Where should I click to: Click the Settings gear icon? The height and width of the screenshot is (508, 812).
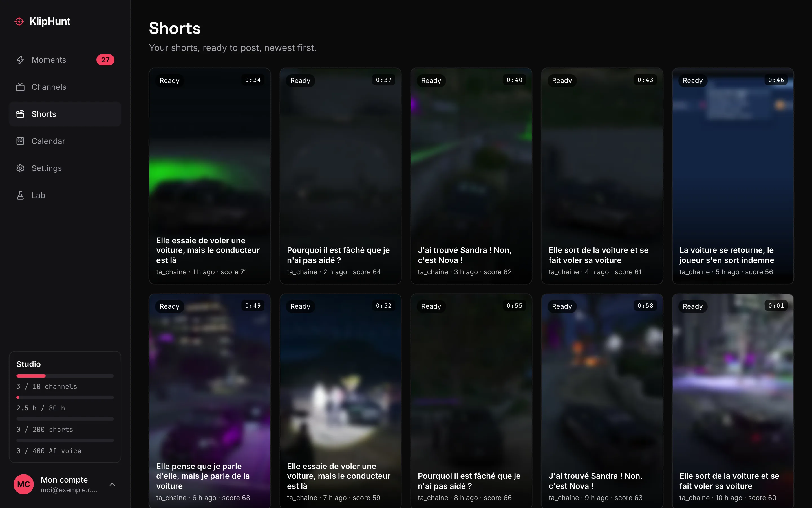(21, 168)
